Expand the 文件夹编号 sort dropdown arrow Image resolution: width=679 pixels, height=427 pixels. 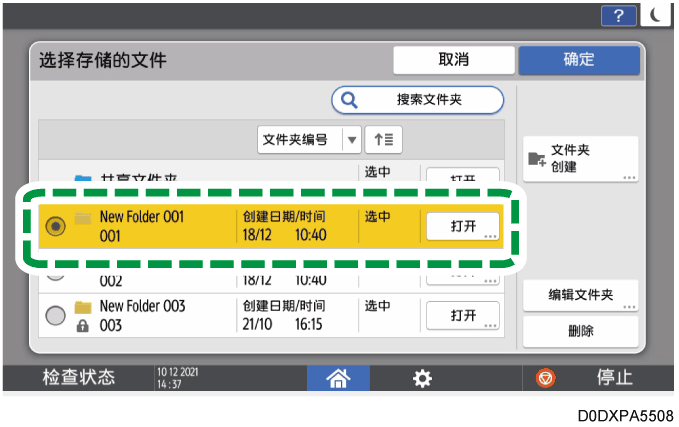point(352,141)
